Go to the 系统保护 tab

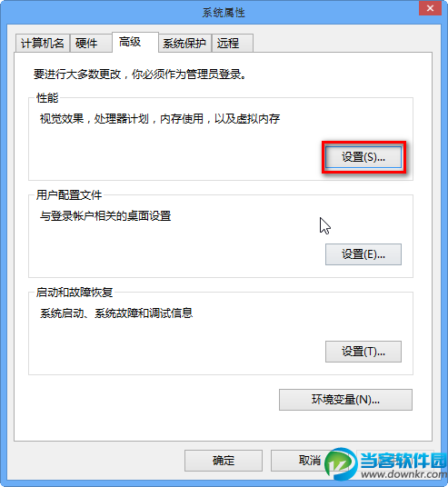point(184,43)
